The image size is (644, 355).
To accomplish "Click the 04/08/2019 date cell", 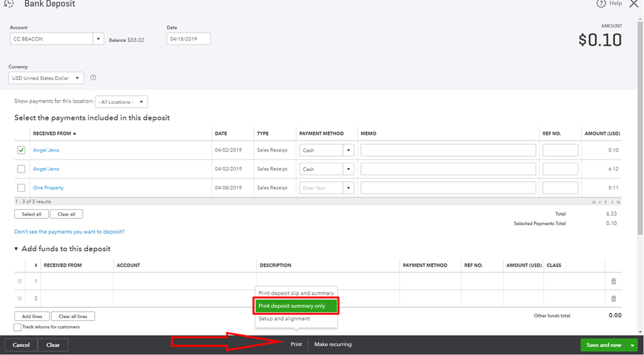I will click(228, 188).
